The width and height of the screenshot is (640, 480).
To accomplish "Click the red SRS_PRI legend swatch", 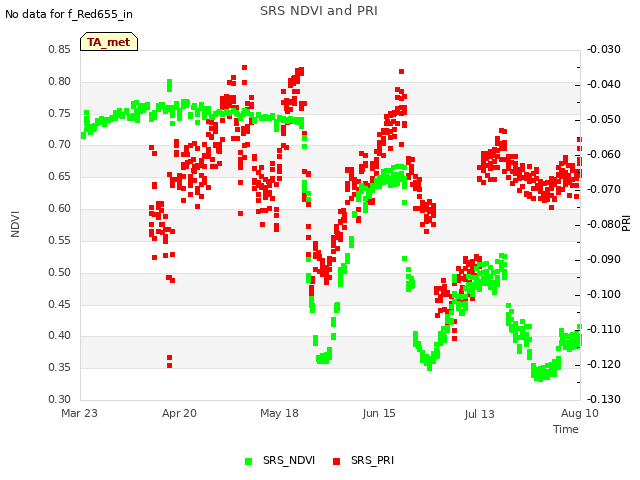I will [336, 461].
